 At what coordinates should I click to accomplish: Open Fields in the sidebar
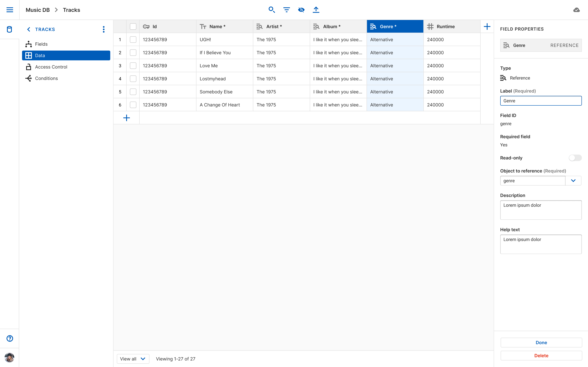41,44
